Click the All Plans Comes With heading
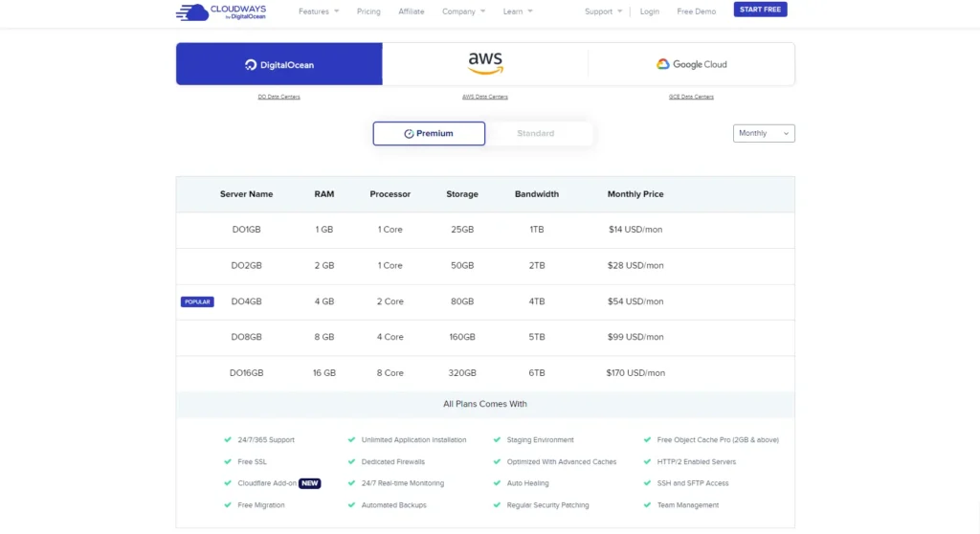 point(485,404)
